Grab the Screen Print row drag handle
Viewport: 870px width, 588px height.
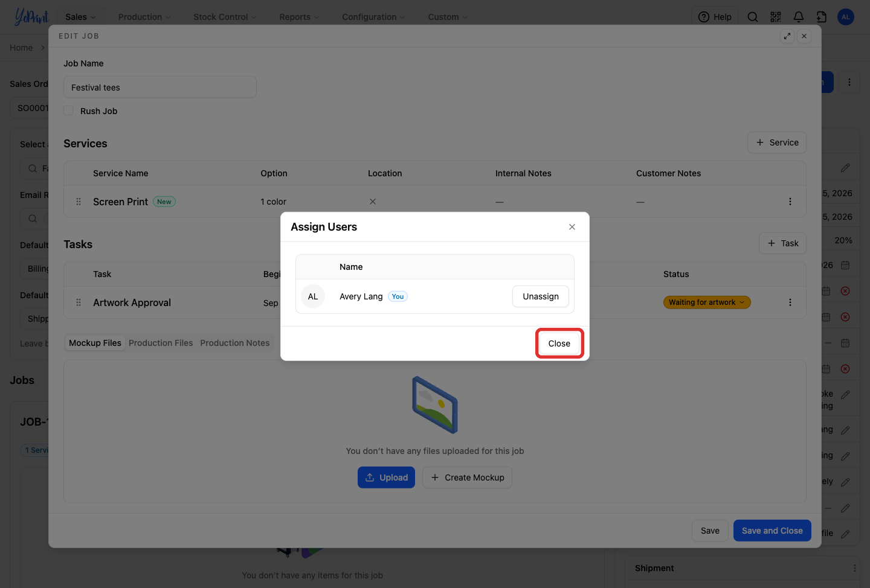tap(79, 202)
